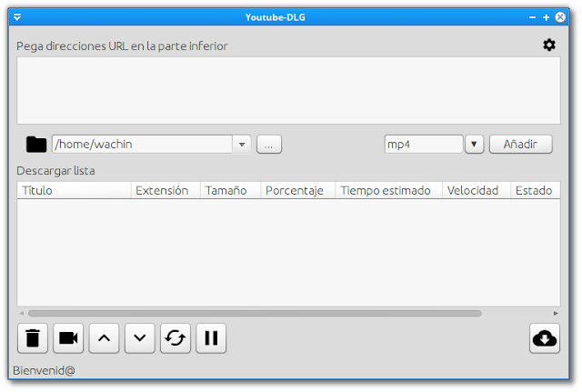The image size is (582, 392).
Task: Open the window menu icon in title bar
Action: click(17, 17)
